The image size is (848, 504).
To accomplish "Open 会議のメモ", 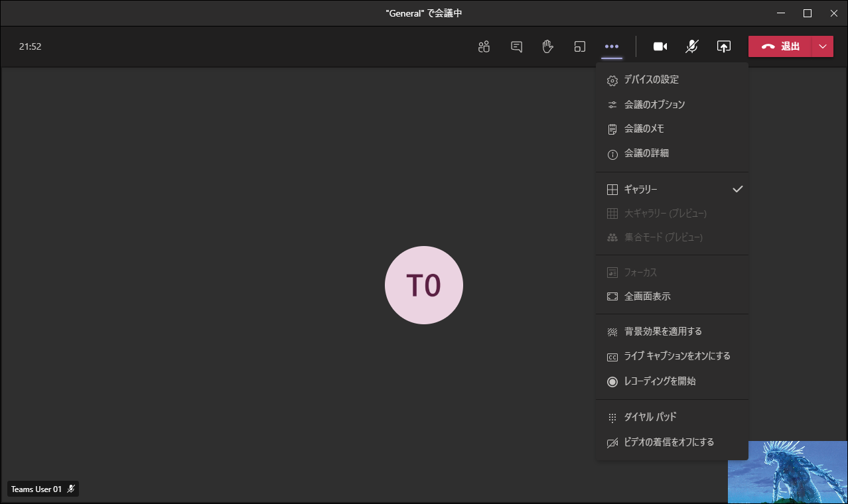I will click(x=672, y=129).
